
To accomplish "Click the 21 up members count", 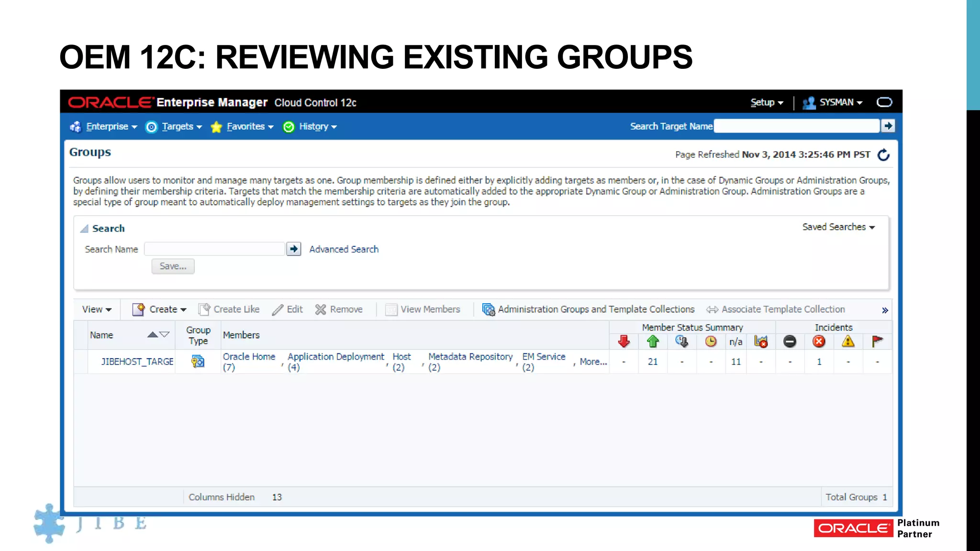I will click(x=653, y=362).
